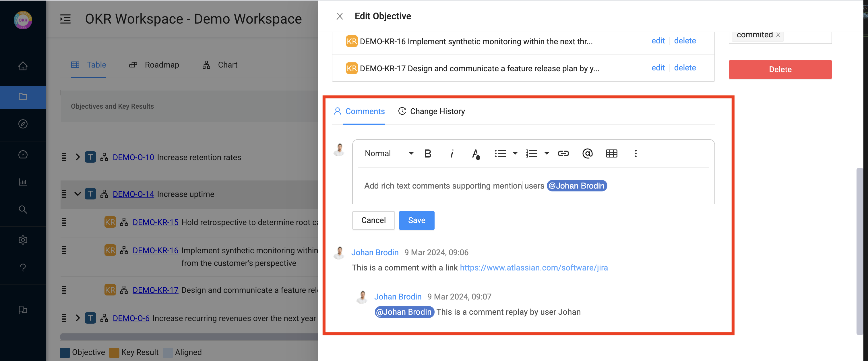The width and height of the screenshot is (868, 361).
Task: Open more editor options (three dots)
Action: click(635, 153)
